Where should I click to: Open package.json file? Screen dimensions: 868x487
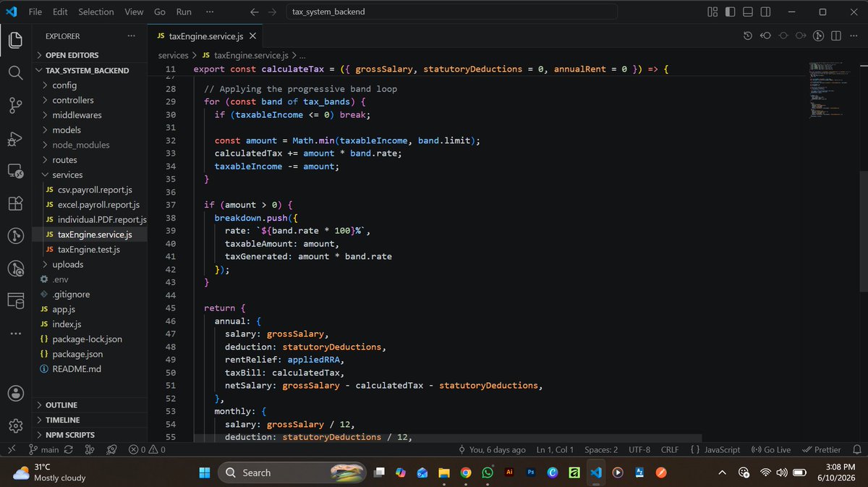click(x=77, y=354)
